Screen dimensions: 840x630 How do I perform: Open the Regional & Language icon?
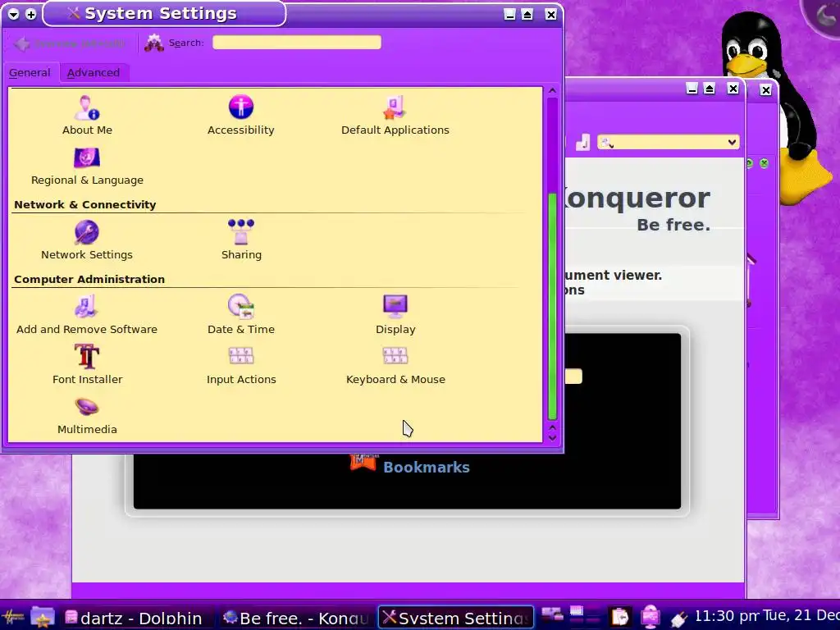87,158
